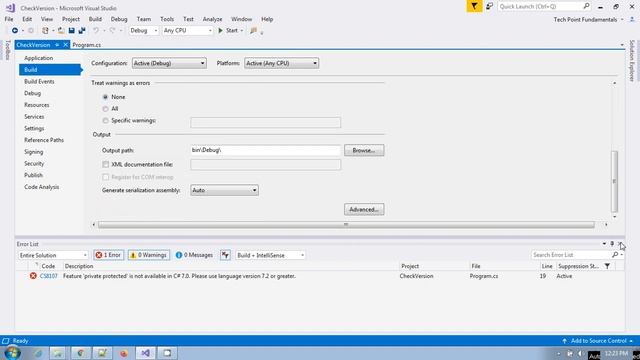Click the Search Error List field

[x=571, y=255]
